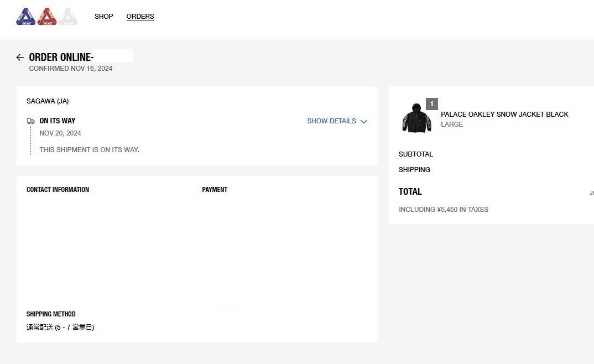Click the CONTACT INFORMATION heading
This screenshot has width=594, height=364.
point(58,190)
